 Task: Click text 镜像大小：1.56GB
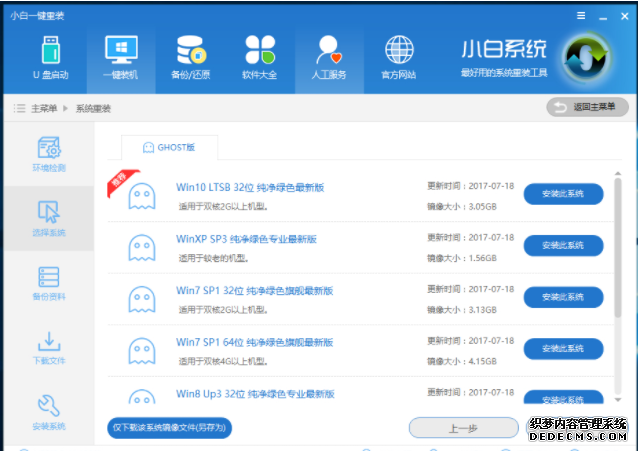[x=462, y=258]
